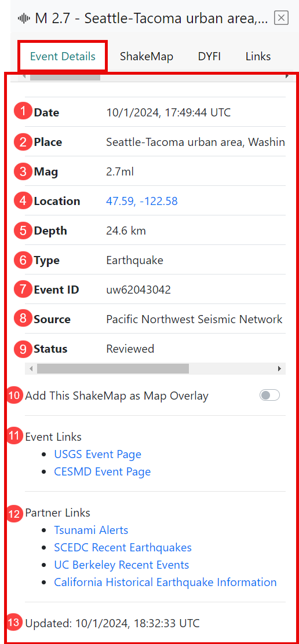Open the Links tab
299x644 pixels.
[258, 56]
